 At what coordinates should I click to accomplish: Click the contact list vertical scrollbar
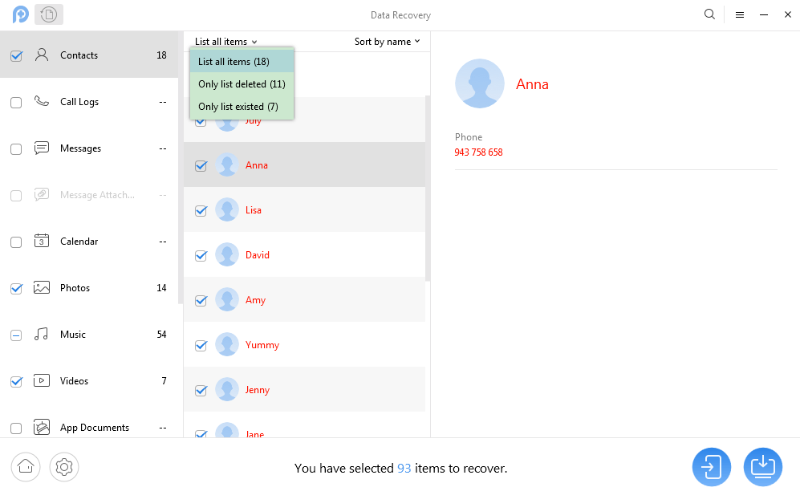(x=428, y=188)
